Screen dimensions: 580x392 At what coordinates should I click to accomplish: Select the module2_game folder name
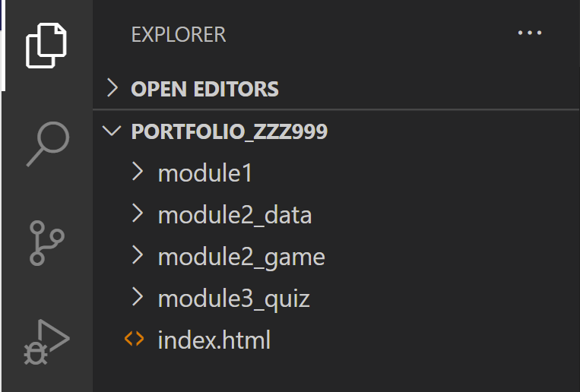242,258
